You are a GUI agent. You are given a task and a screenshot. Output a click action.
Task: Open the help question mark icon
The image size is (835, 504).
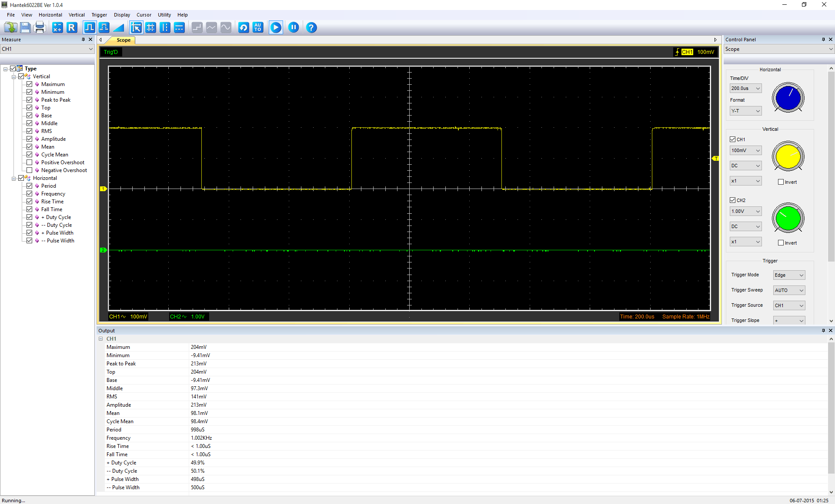pos(311,28)
